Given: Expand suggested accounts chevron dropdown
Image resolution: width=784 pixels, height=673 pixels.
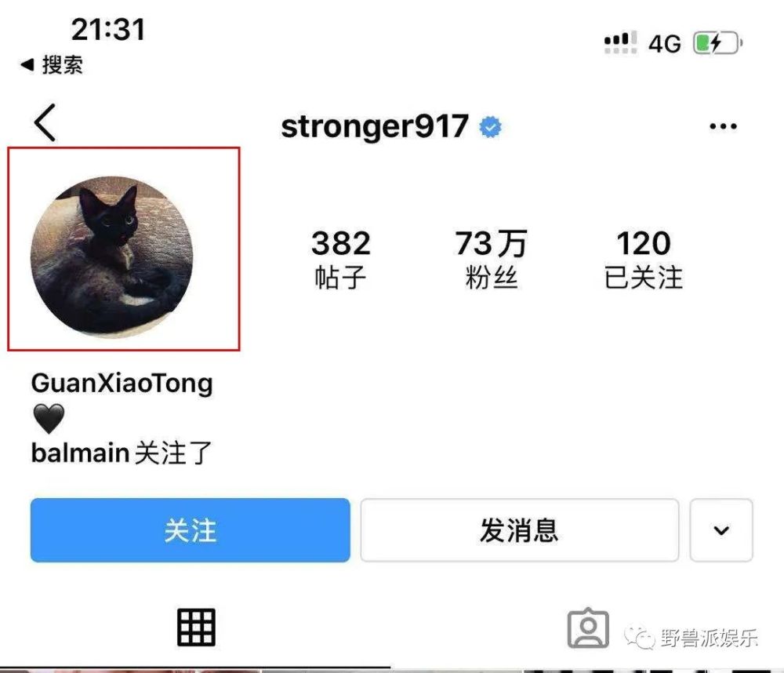Looking at the screenshot, I should click(721, 530).
